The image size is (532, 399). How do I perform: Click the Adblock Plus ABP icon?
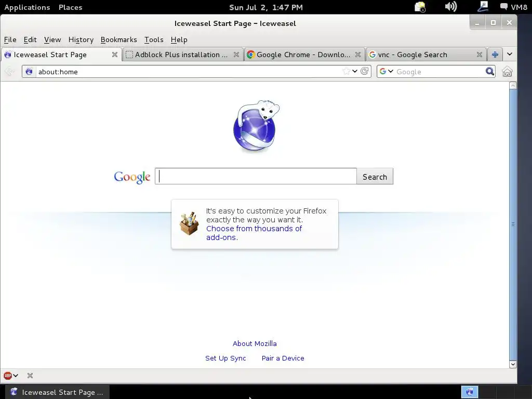[x=7, y=376]
